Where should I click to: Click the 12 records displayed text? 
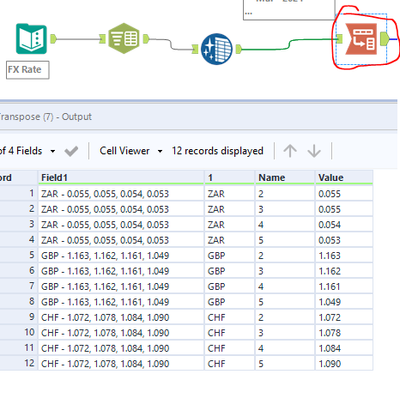coord(218,151)
